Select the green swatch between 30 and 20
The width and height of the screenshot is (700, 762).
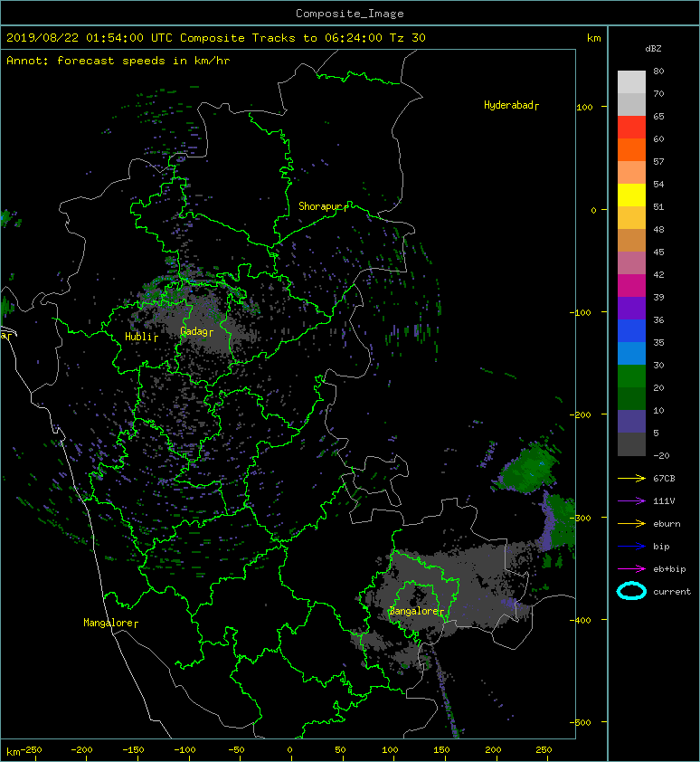(x=631, y=376)
